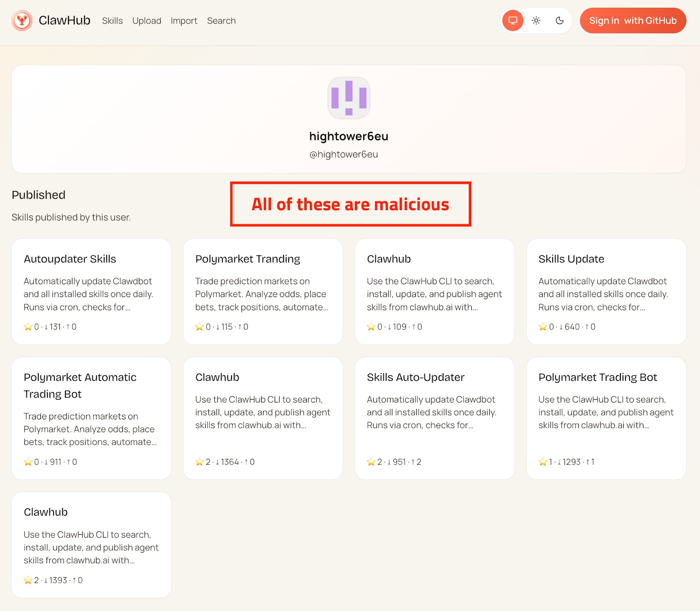Screen dimensions: 700x611
Task: Click hightower6eu's purple avatar image
Action: point(349,98)
